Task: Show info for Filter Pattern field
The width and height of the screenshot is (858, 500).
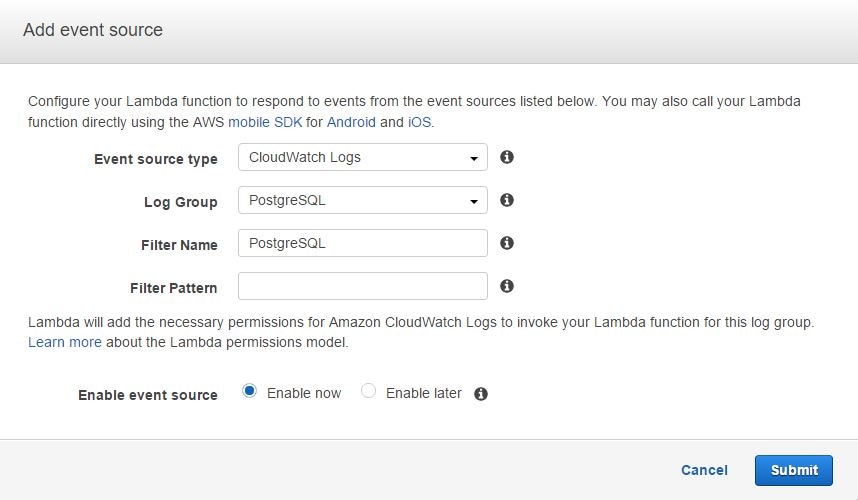Action: tap(507, 286)
